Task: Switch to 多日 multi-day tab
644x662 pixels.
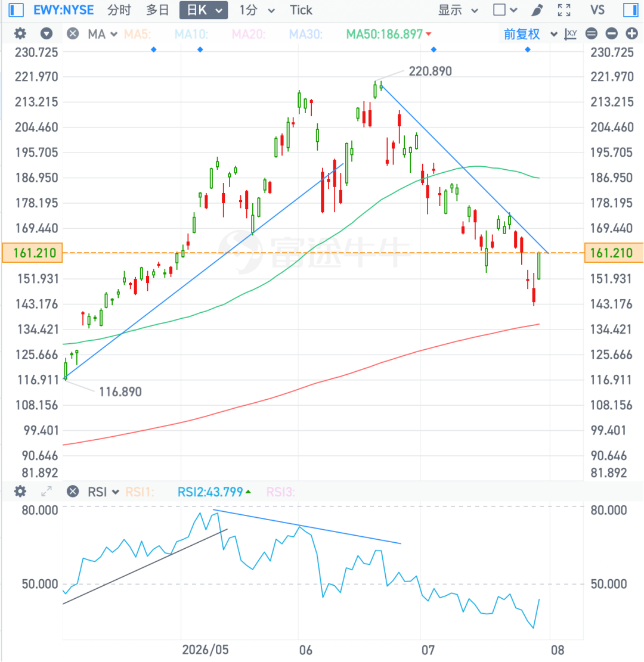Action: pos(157,10)
